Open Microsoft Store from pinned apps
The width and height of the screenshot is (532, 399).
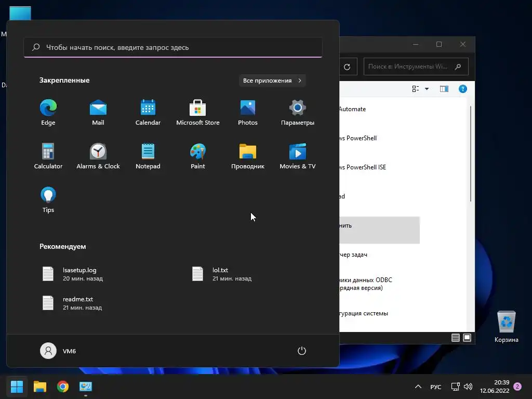click(x=198, y=112)
